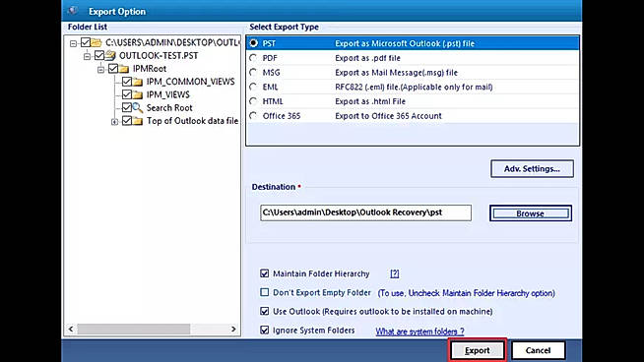
Task: Click the Destination path input field
Action: [x=365, y=212]
